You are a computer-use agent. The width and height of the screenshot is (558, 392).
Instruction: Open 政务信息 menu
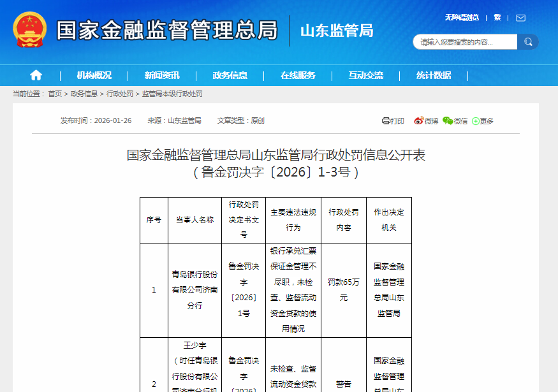[x=230, y=75]
